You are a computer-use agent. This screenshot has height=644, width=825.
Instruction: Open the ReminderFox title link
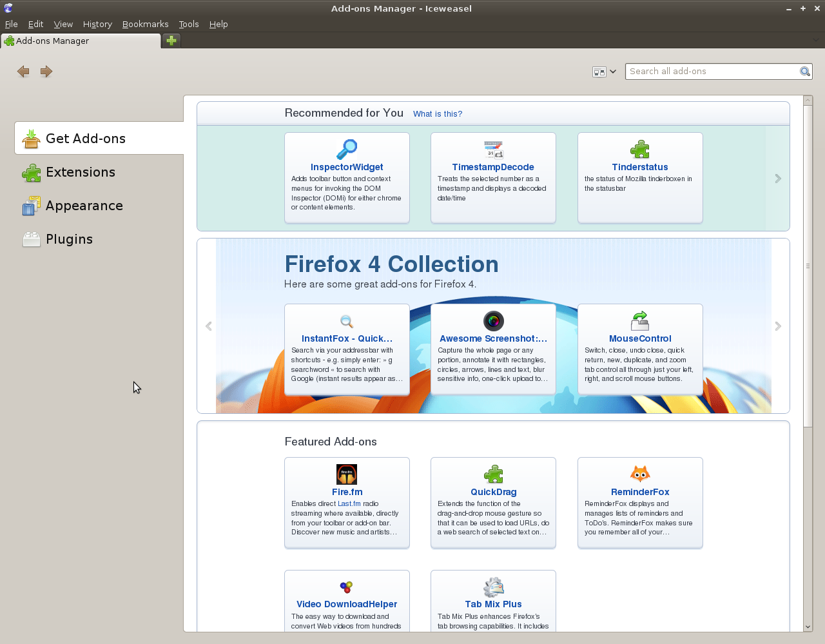[640, 492]
